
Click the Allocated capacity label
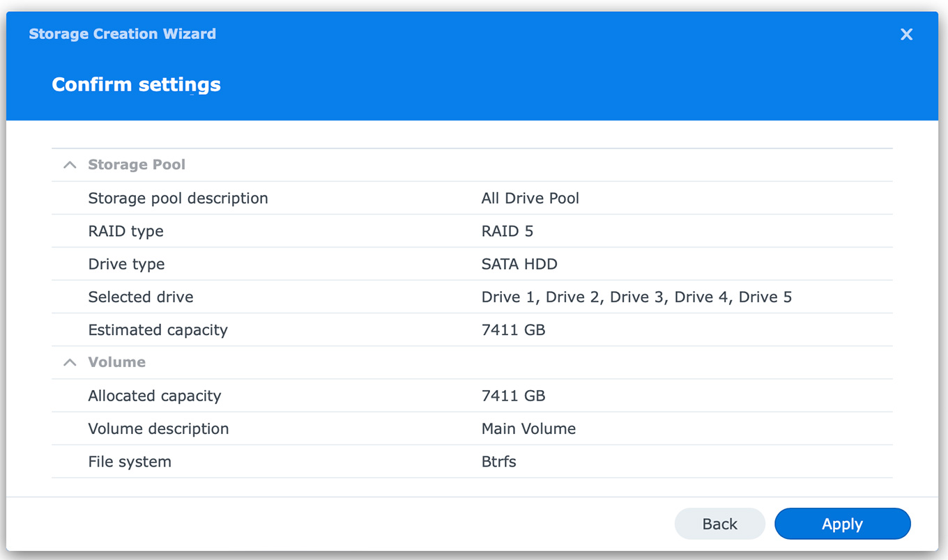154,396
